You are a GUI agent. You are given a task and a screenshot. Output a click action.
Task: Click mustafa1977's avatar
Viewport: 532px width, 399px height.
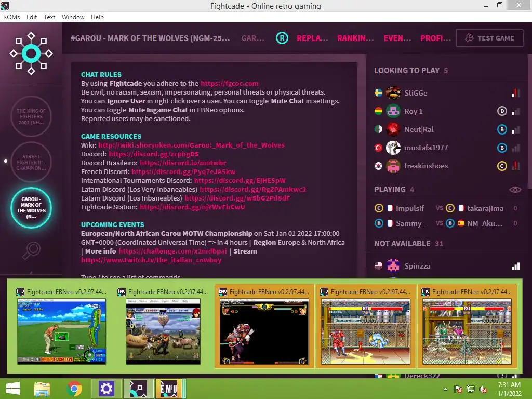[x=393, y=148]
